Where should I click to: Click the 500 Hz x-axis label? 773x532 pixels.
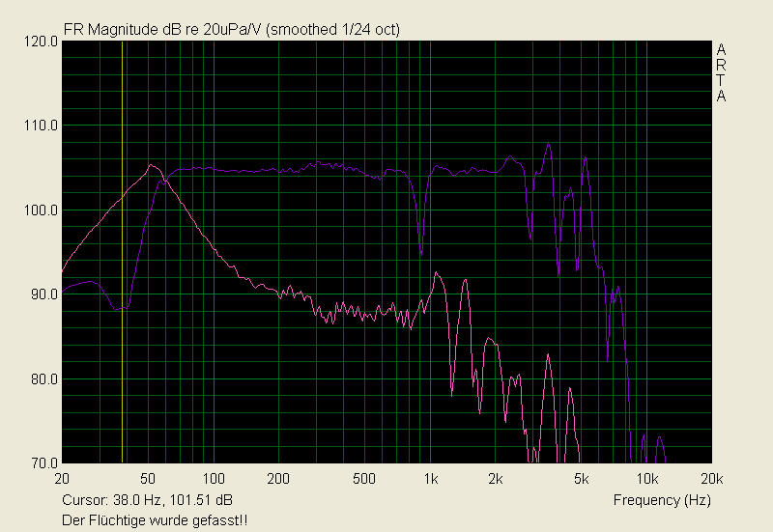point(364,479)
